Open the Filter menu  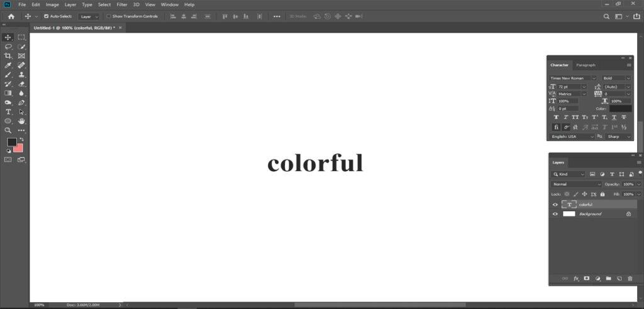[x=121, y=4]
